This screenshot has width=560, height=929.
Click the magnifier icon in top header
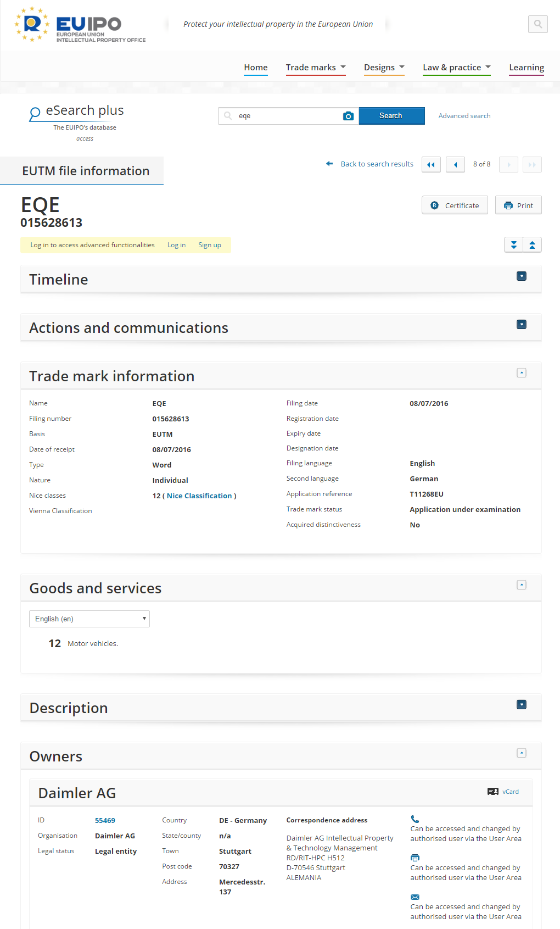pos(537,24)
